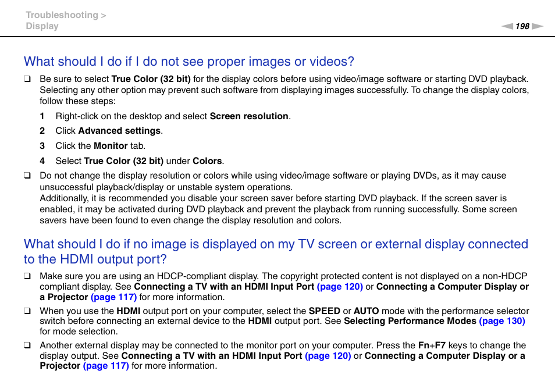555x392 pixels.
Task: Click 'SPEED' mode text
Action: tap(324, 311)
